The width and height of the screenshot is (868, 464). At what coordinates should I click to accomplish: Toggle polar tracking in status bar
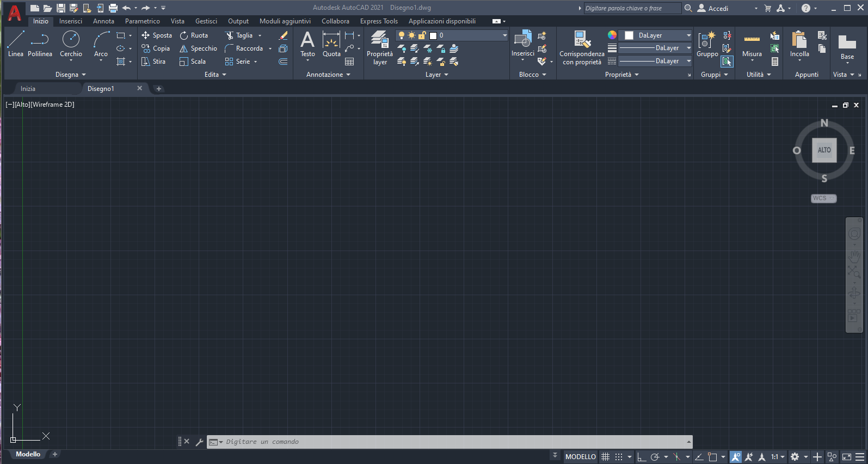(655, 457)
